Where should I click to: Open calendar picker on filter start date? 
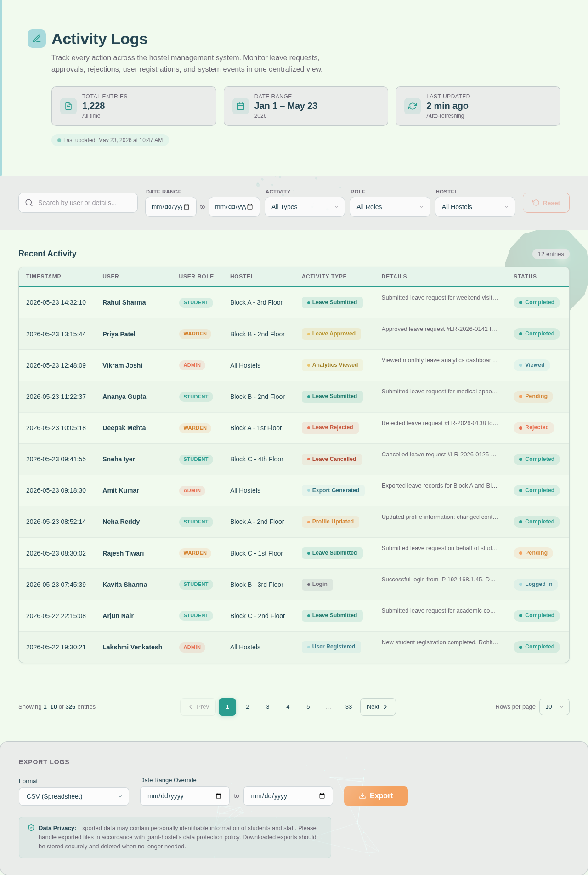(x=187, y=207)
